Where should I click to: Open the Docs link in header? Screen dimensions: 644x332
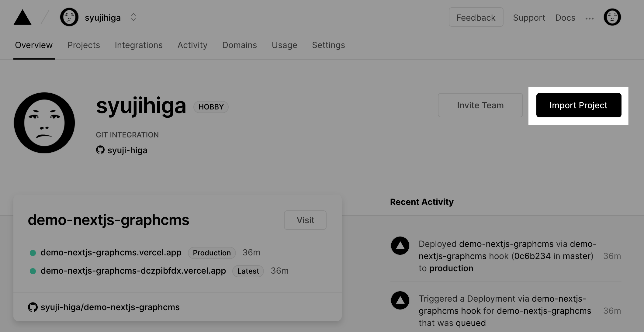565,18
